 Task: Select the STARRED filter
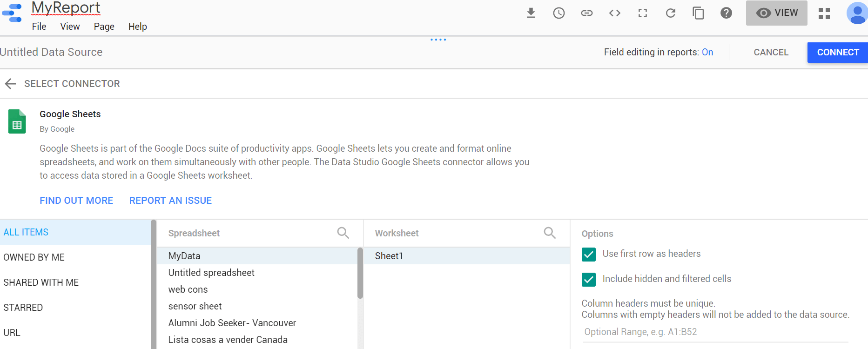point(75,308)
